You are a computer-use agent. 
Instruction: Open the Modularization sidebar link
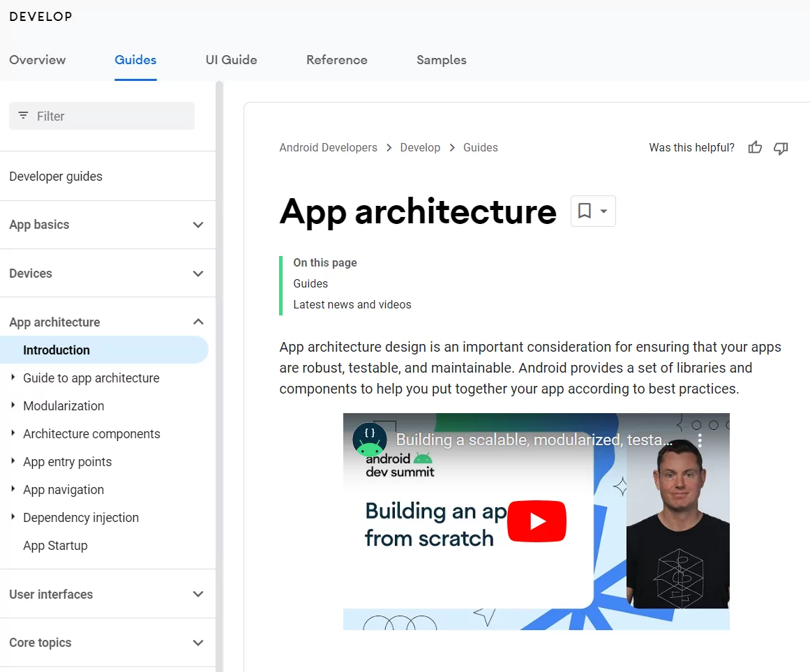pos(63,406)
